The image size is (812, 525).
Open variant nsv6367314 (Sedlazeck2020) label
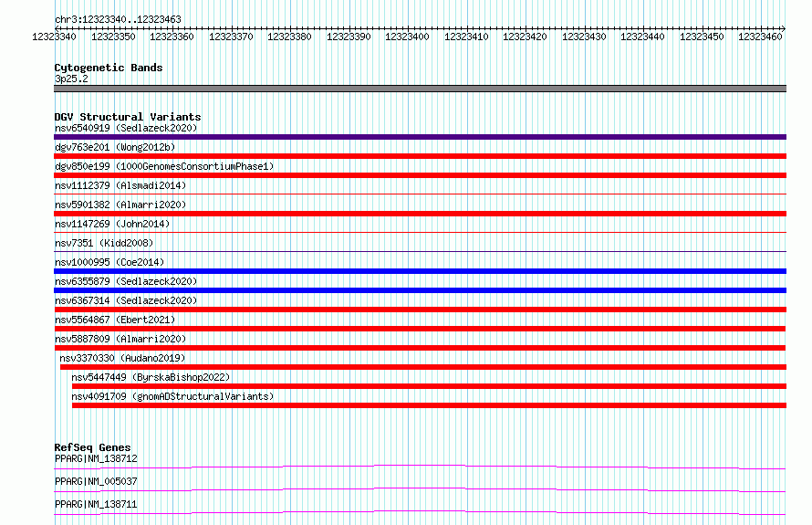pos(126,300)
